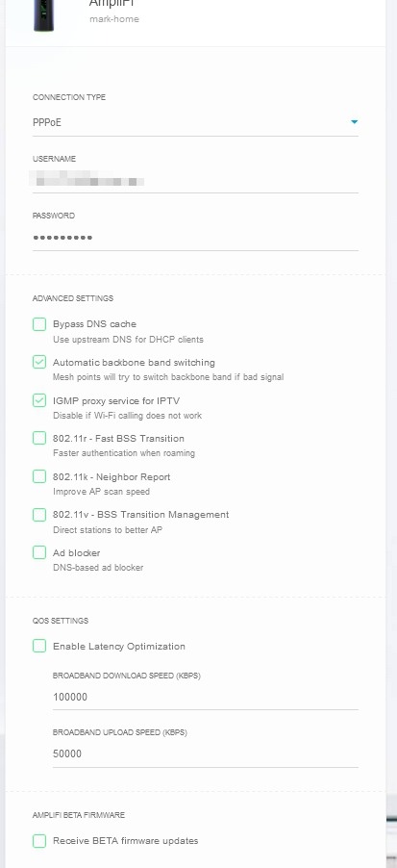Image resolution: width=397 pixels, height=868 pixels.
Task: Click the Bypass DNS cache label text
Action: tap(94, 324)
